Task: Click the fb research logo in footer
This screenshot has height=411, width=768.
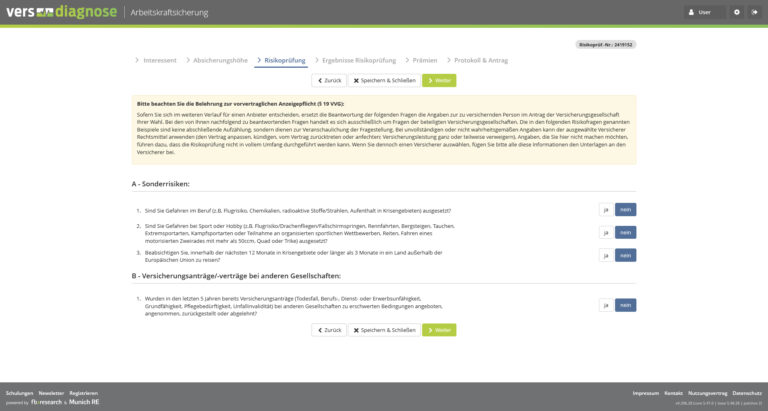Action: click(46, 403)
